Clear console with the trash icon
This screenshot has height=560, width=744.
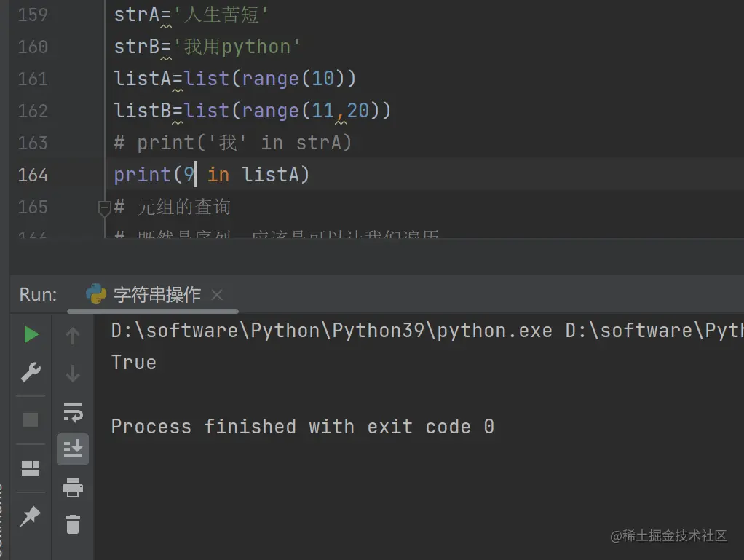(73, 524)
